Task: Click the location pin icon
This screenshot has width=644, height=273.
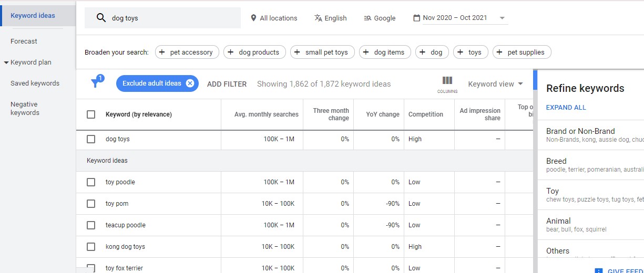Action: (254, 18)
